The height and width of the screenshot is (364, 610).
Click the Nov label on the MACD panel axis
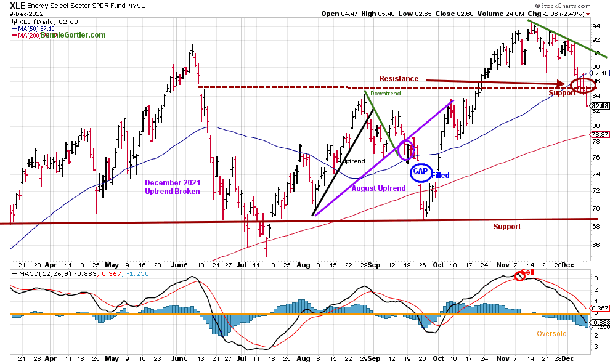pos(503,358)
